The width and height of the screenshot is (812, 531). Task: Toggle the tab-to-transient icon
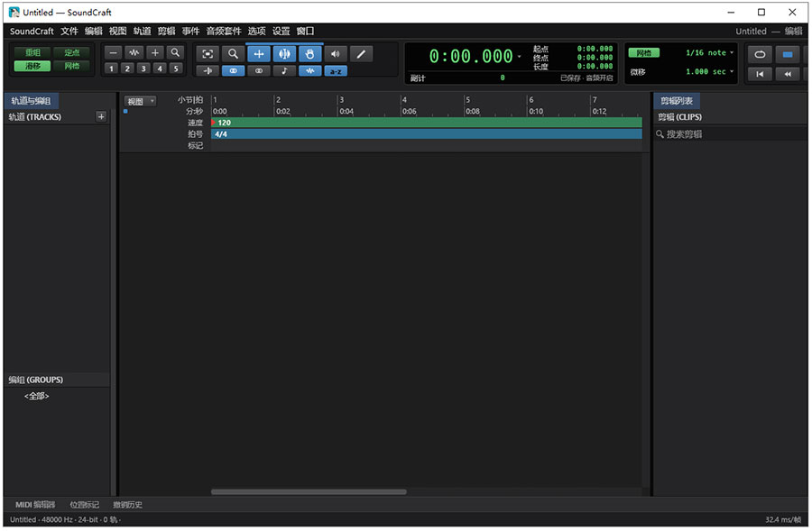pyautogui.click(x=208, y=71)
